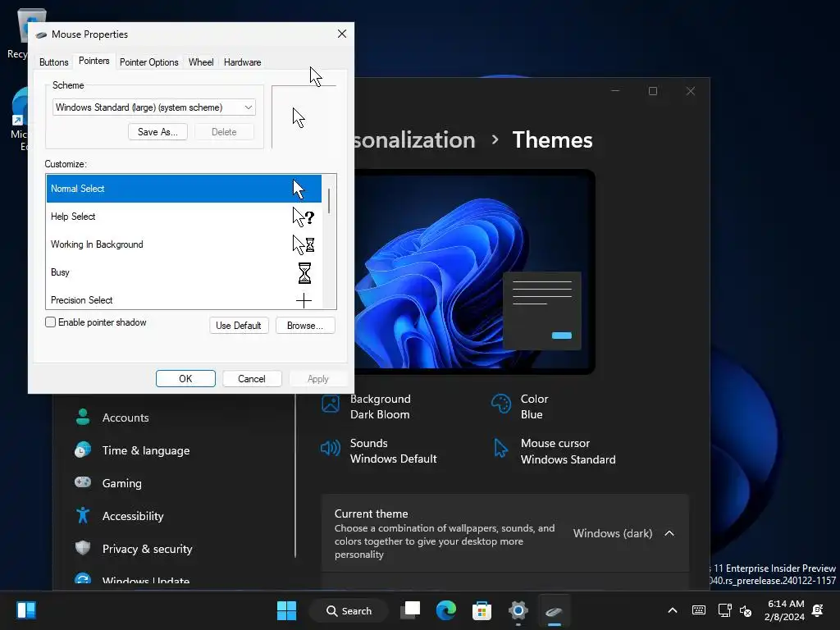
Task: Select the Busy pointer row
Action: pos(184,272)
